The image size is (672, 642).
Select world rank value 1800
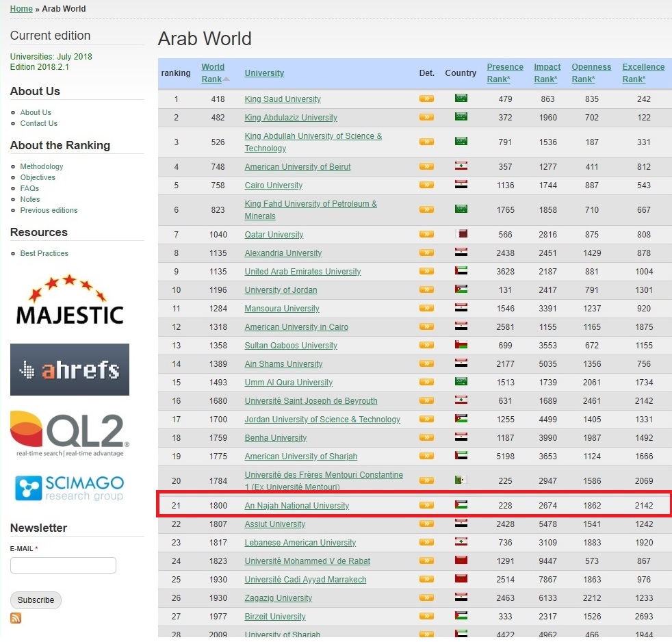pyautogui.click(x=218, y=506)
